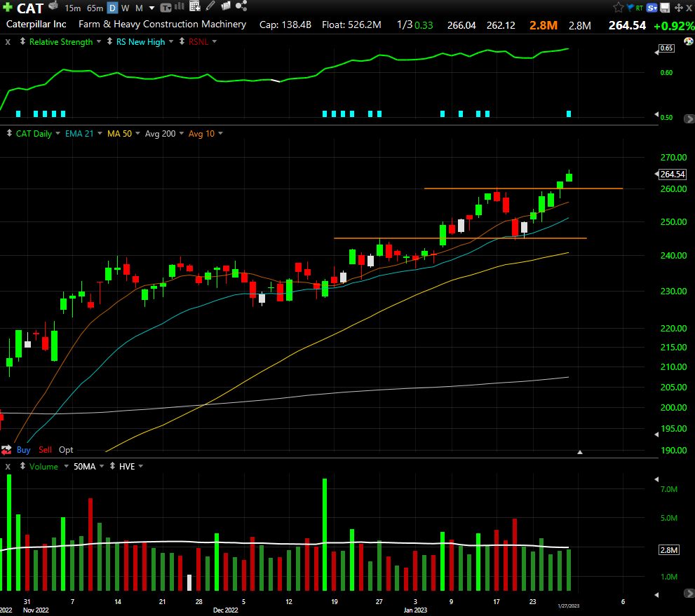Open the RS New High dropdown

171,41
